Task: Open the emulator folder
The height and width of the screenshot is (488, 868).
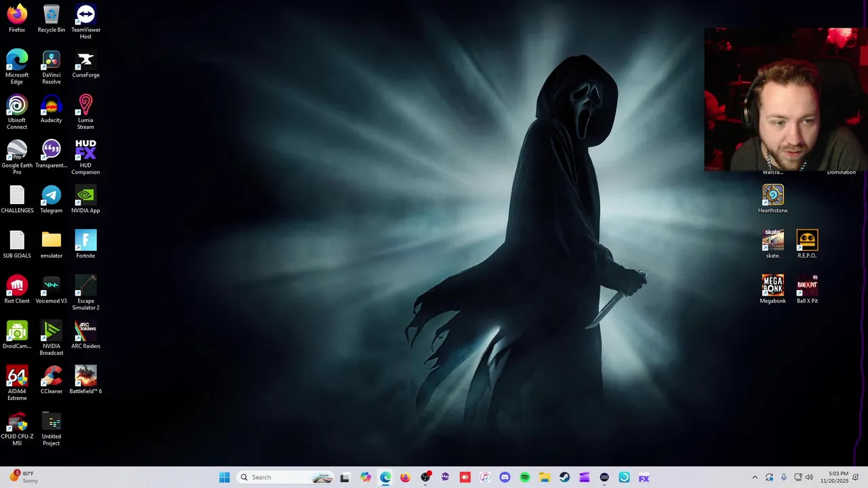Action: click(x=52, y=244)
